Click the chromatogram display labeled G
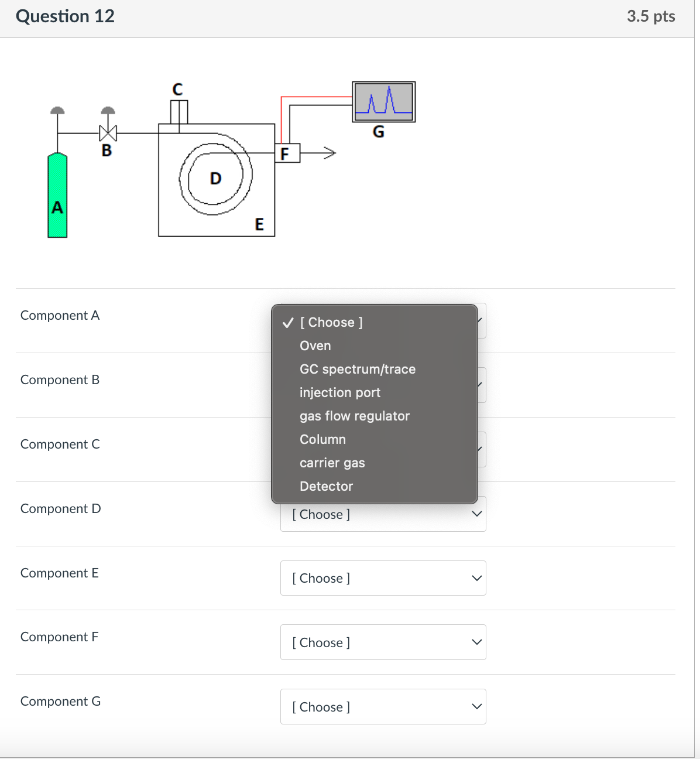 383,101
